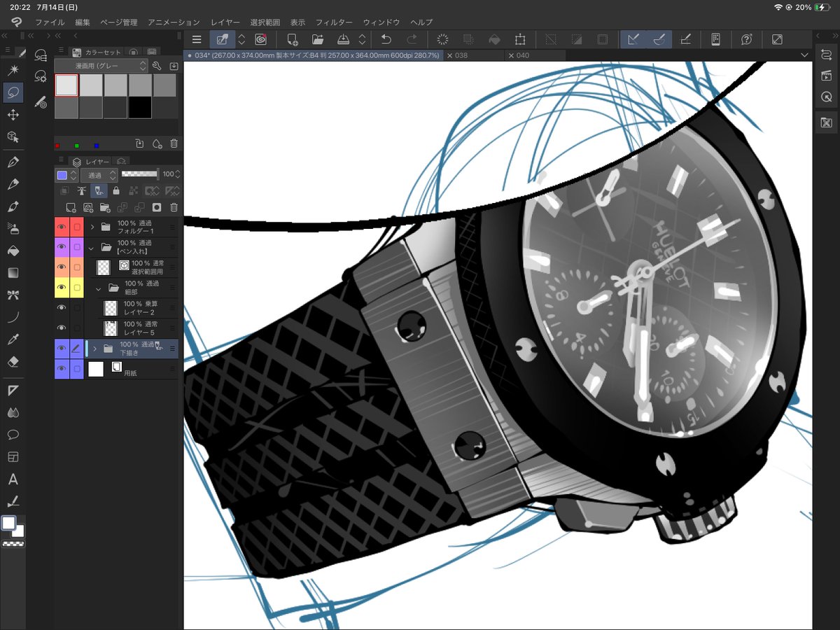Select the Gradient tool
This screenshot has width=840, height=630.
[x=13, y=272]
